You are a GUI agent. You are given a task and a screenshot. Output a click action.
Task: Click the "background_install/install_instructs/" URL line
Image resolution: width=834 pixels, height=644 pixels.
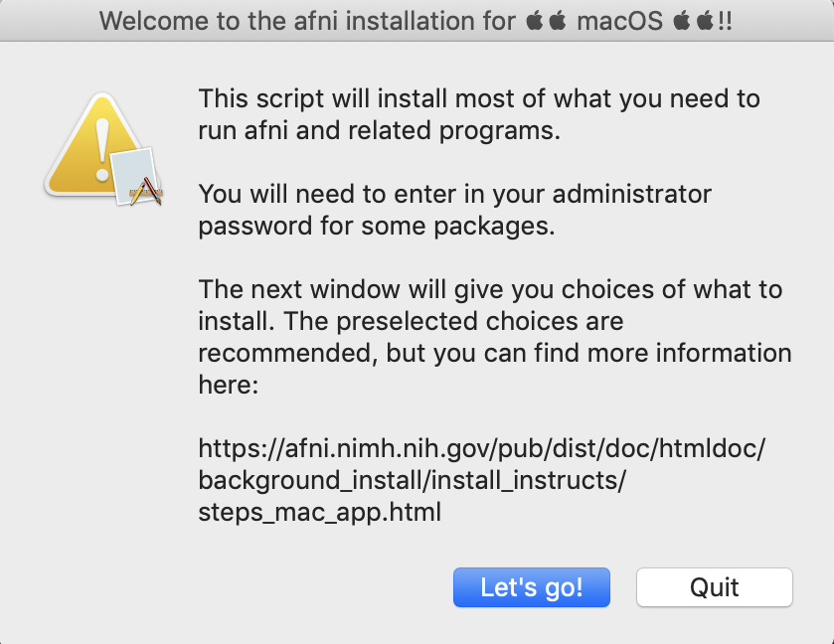[x=413, y=481]
